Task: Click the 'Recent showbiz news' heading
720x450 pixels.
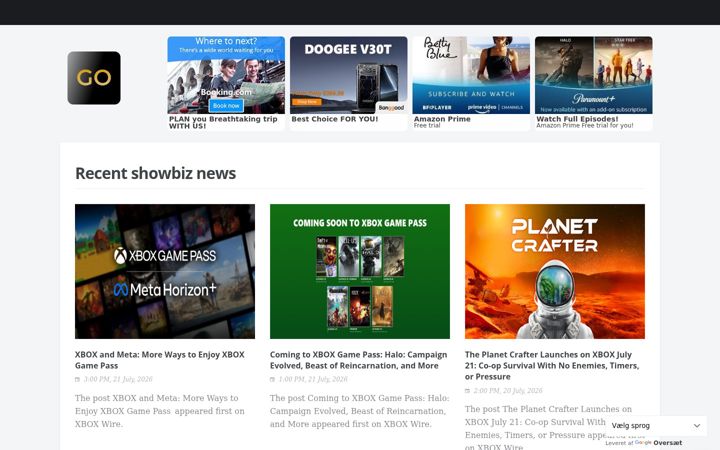Action: [156, 173]
